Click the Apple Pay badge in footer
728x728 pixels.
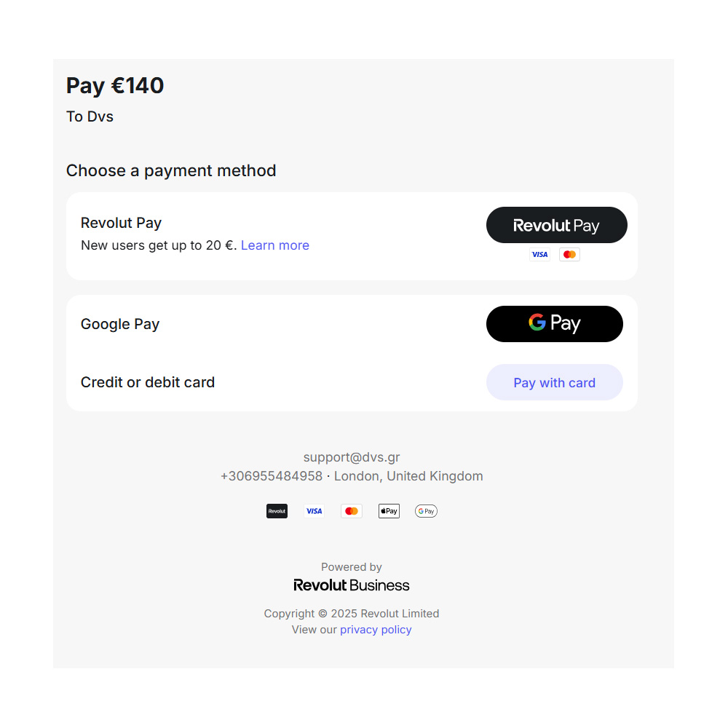[389, 511]
